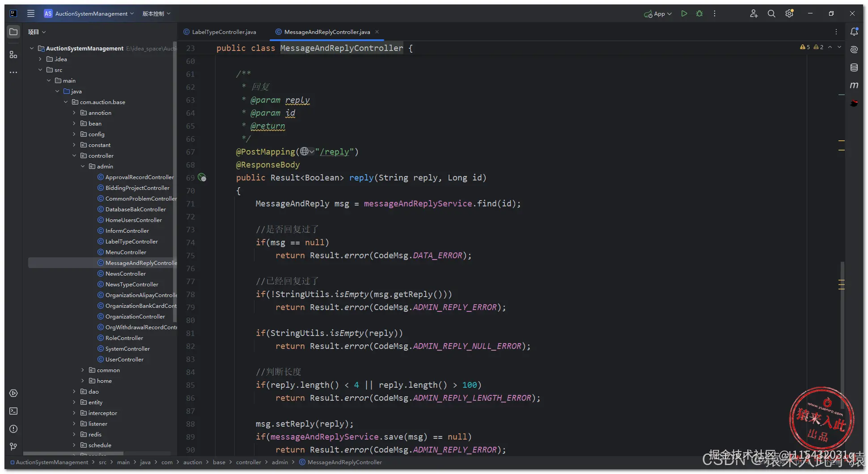Click the project tree horizontal scrollbar
Image resolution: width=868 pixels, height=474 pixels.
coord(73,453)
